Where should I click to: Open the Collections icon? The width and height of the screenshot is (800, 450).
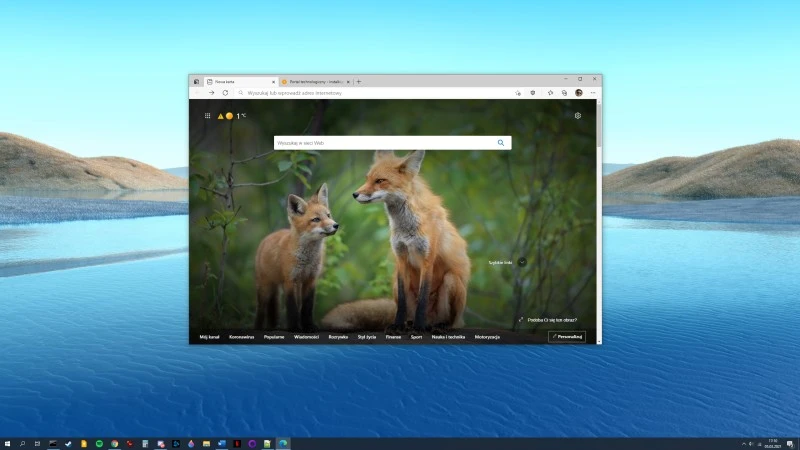(564, 93)
